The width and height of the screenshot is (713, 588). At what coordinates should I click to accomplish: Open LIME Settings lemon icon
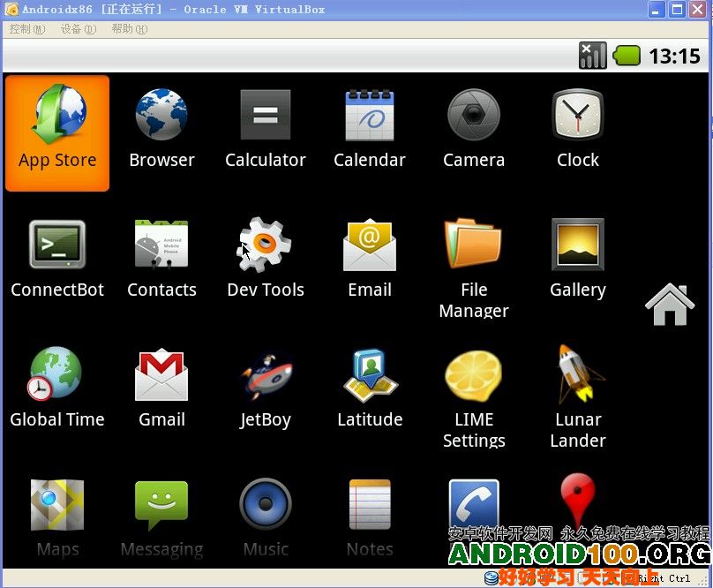click(x=474, y=376)
